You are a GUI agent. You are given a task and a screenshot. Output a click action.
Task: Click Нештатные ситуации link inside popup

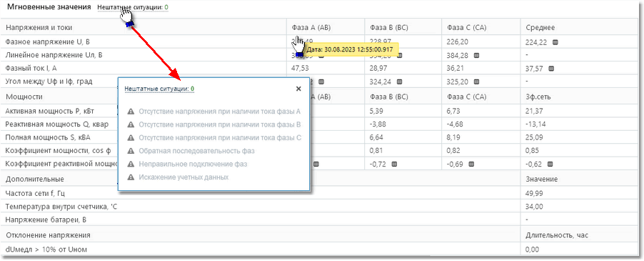[159, 89]
